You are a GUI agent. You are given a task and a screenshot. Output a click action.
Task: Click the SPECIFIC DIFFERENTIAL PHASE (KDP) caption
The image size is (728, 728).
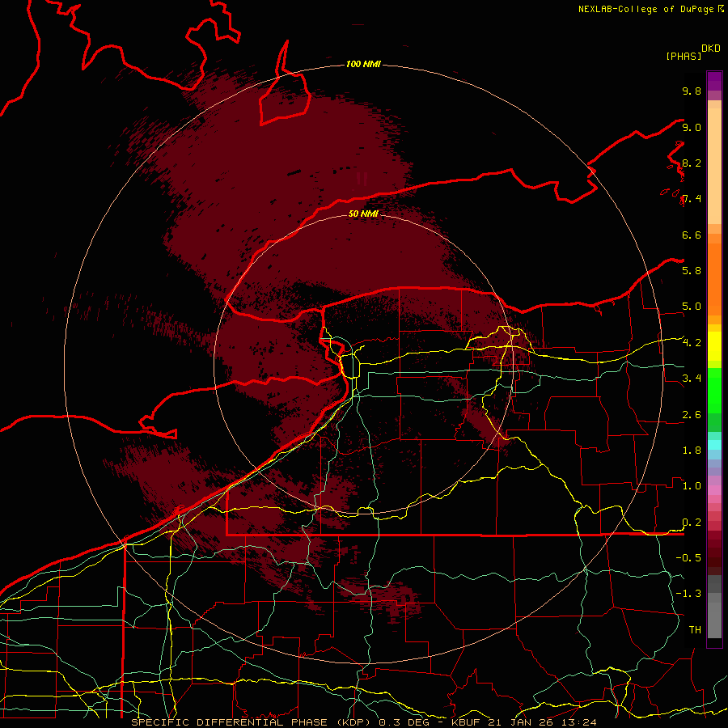click(251, 722)
